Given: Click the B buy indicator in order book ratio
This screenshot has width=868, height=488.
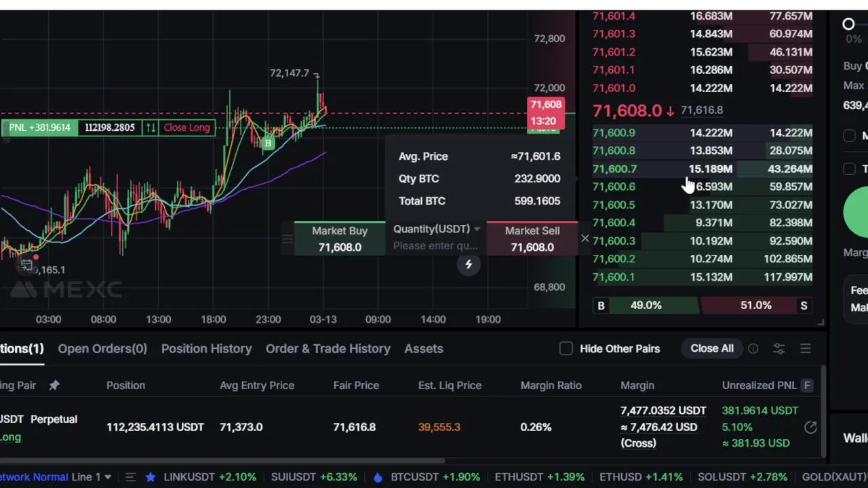Looking at the screenshot, I should point(601,306).
